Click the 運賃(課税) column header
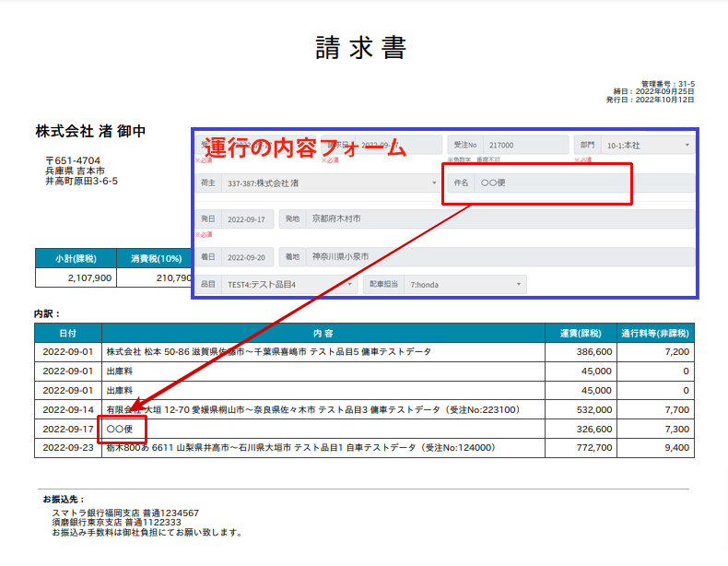728x566 pixels. (581, 333)
